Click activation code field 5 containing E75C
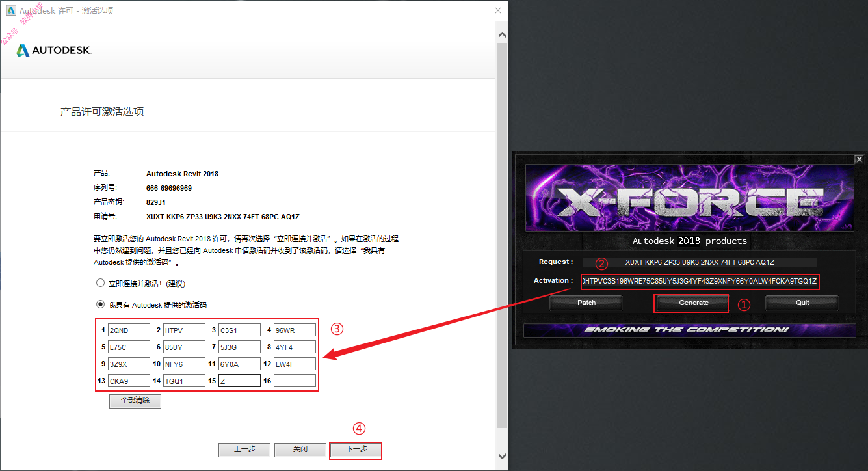The width and height of the screenshot is (868, 471). (x=129, y=347)
